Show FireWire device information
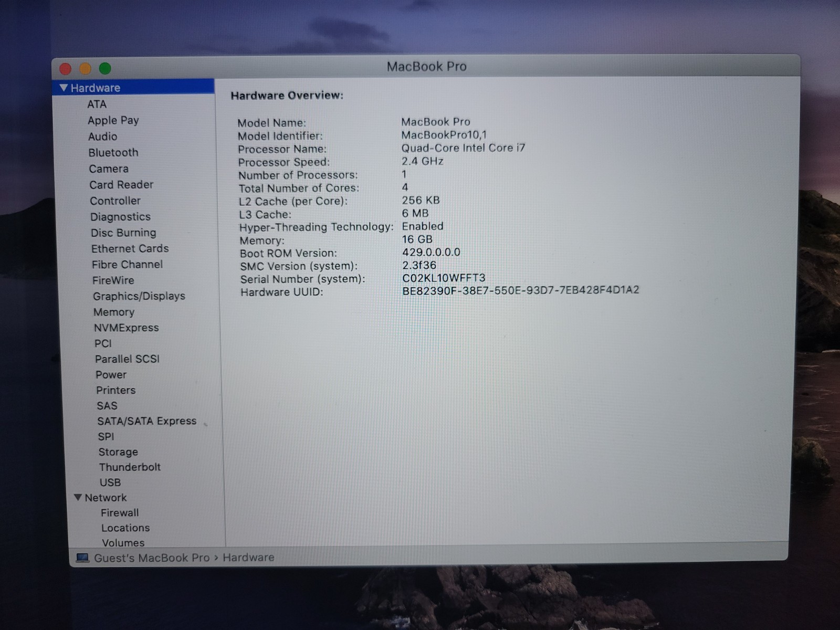Screen dimensions: 840x630 point(113,280)
